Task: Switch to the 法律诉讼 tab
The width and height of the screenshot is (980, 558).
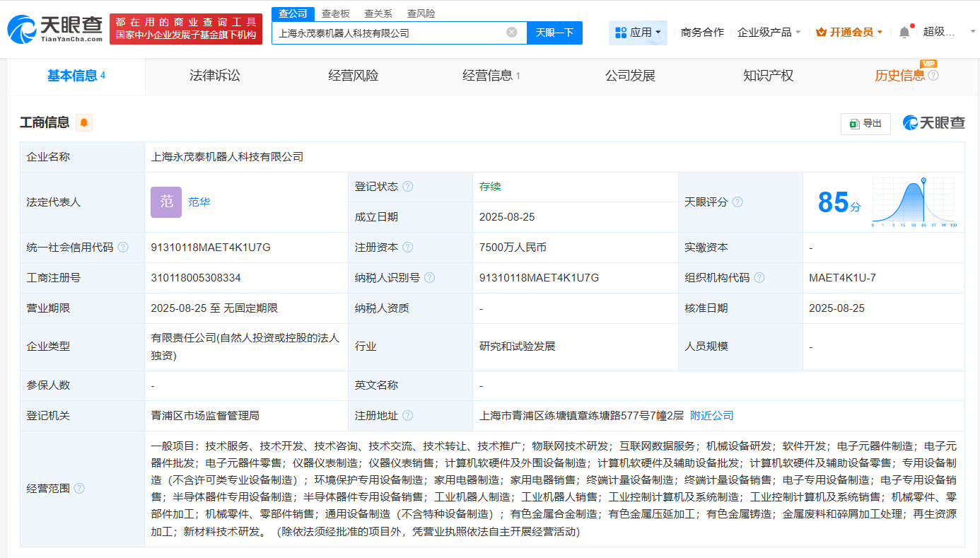Action: (x=215, y=76)
